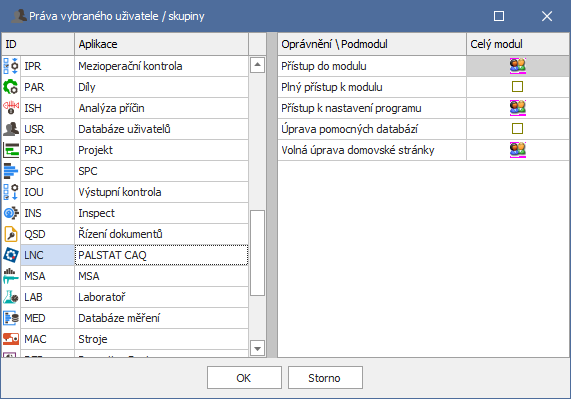This screenshot has height=399, width=571.
Task: Click the user silhouette icon in title bar
Action: (19, 16)
